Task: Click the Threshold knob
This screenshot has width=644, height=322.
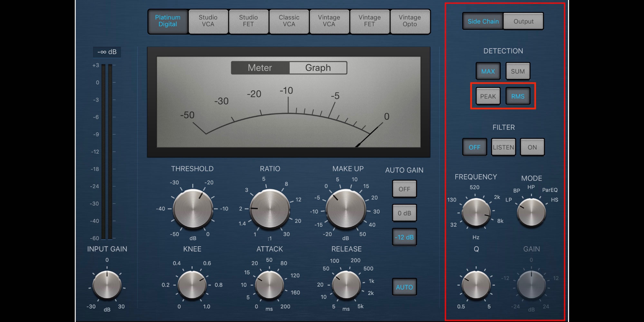Action: coord(193,209)
